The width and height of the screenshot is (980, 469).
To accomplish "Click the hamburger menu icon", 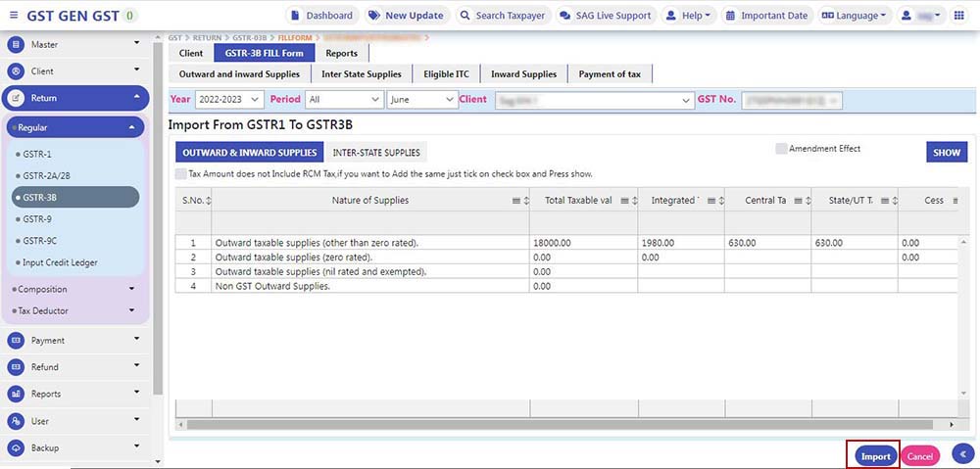I will pyautogui.click(x=14, y=16).
